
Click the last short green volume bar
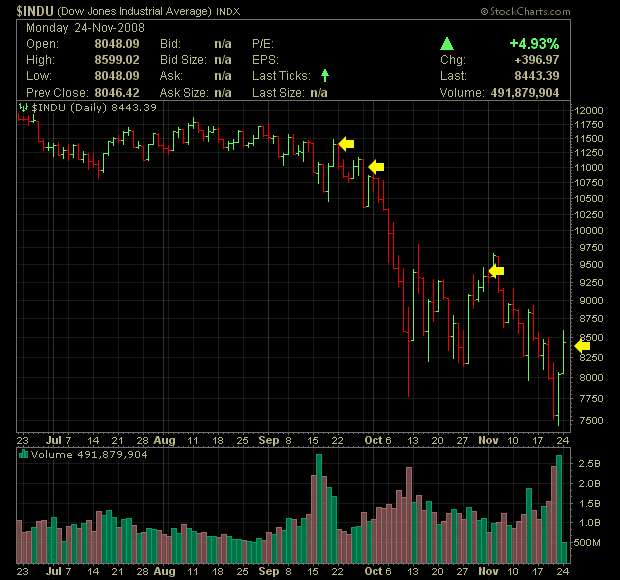pyautogui.click(x=564, y=552)
